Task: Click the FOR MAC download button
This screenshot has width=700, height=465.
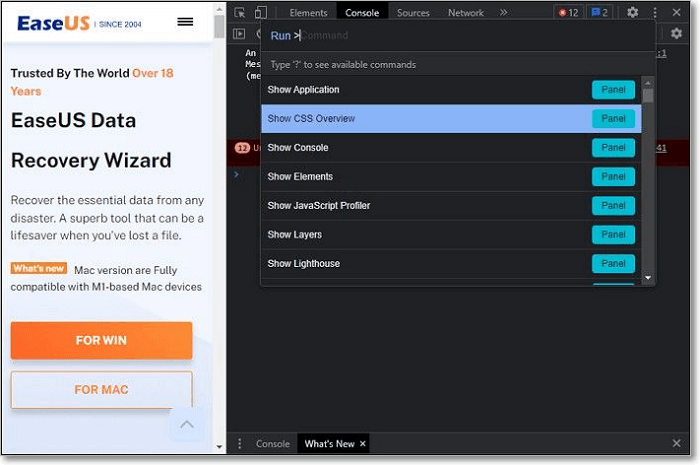Action: (x=101, y=390)
